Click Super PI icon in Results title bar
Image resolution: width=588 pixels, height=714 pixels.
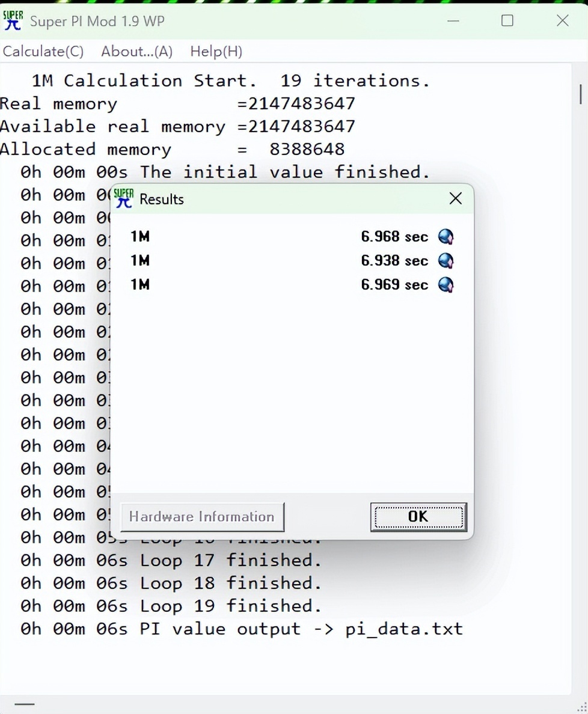coord(123,198)
